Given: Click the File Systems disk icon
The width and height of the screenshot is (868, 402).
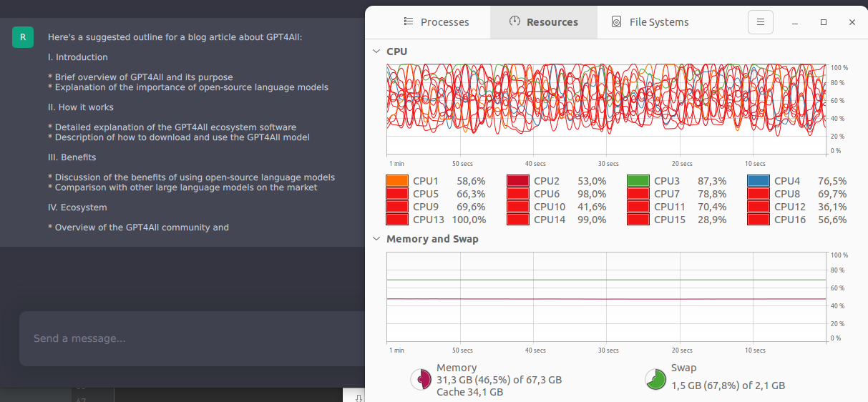Looking at the screenshot, I should pyautogui.click(x=617, y=22).
